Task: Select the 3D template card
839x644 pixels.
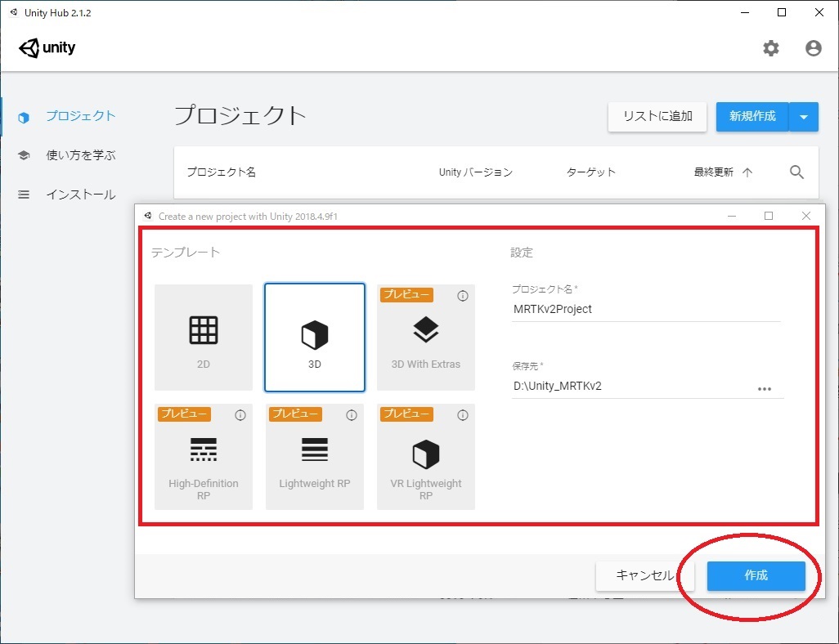Action: [x=315, y=338]
